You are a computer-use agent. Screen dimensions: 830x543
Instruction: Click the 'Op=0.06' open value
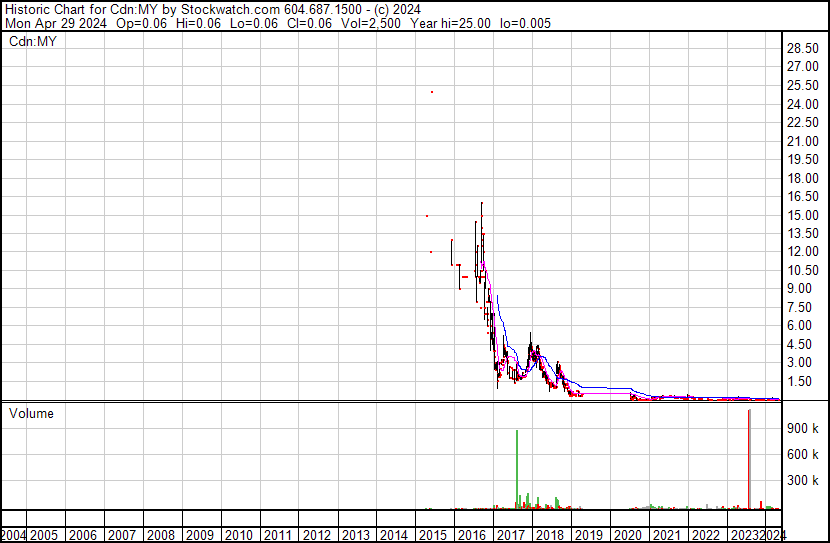(x=141, y=23)
